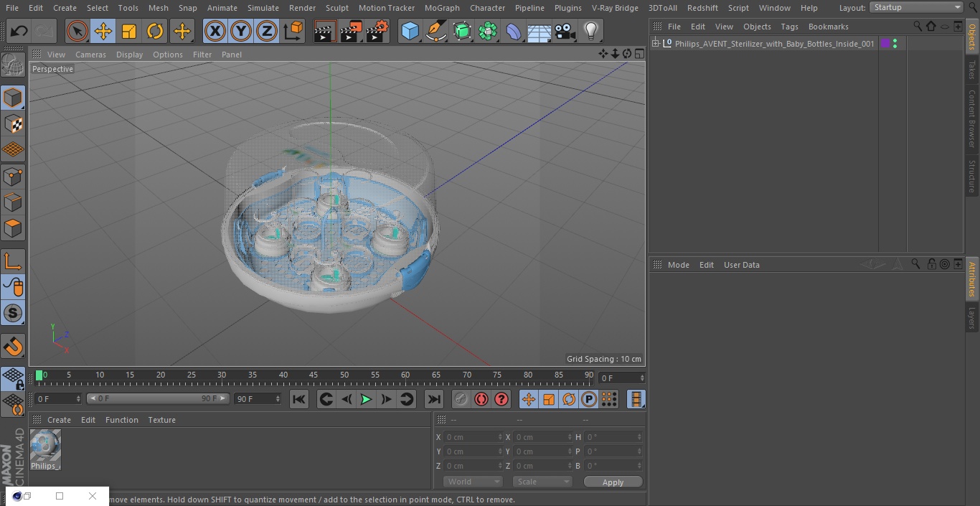The height and width of the screenshot is (506, 980).
Task: Click the Object Manager search icon
Action: [x=918, y=27]
